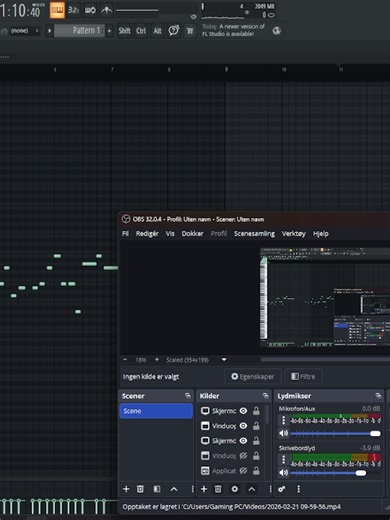This screenshot has width=390, height=520.
Task: Pop out the Kilder dock
Action: click(265, 396)
